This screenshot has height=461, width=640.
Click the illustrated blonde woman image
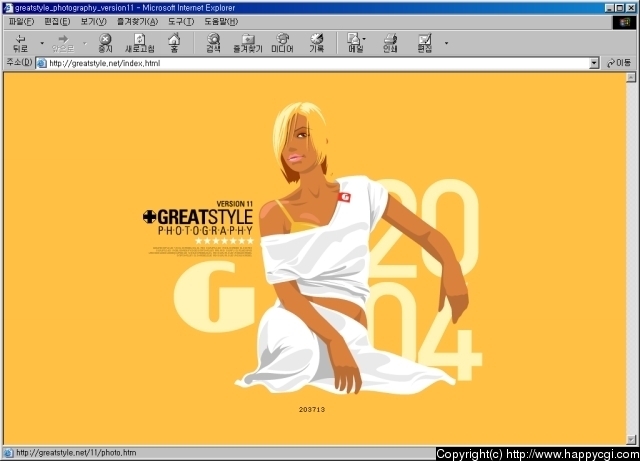click(351, 249)
